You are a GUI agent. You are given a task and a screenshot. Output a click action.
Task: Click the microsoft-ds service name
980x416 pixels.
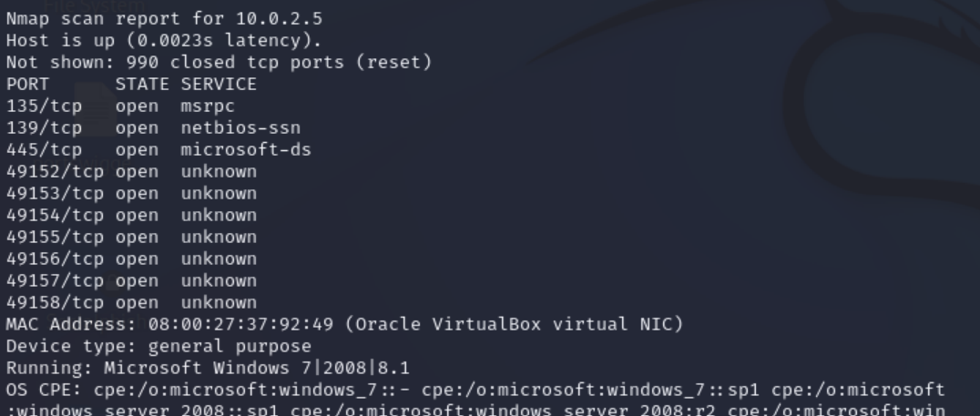(246, 150)
